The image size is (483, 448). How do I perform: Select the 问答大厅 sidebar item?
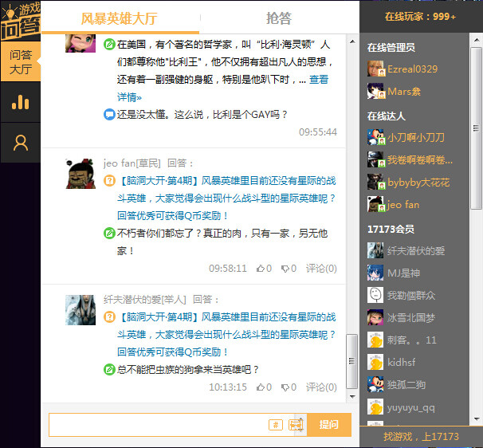21,61
